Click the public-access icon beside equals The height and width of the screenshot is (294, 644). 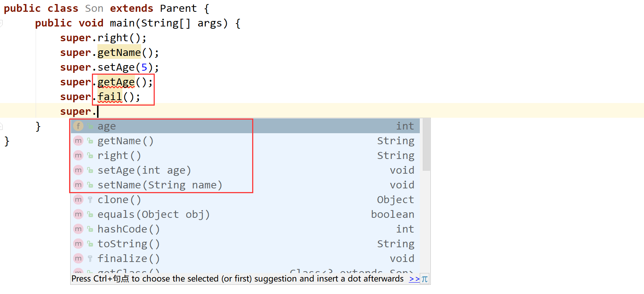pyautogui.click(x=90, y=215)
